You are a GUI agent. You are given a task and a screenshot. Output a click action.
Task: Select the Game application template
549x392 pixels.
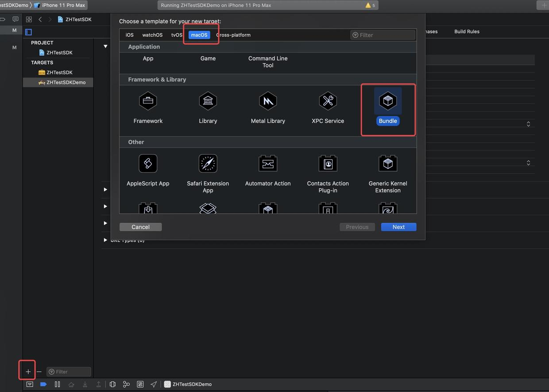pyautogui.click(x=208, y=58)
